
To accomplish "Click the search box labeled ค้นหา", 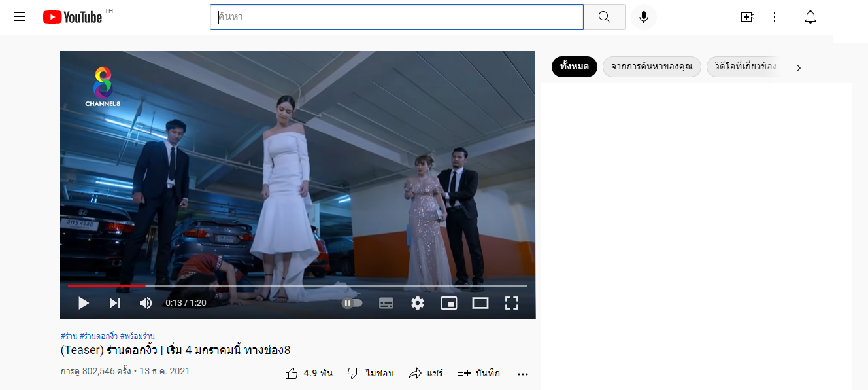I will click(x=396, y=17).
